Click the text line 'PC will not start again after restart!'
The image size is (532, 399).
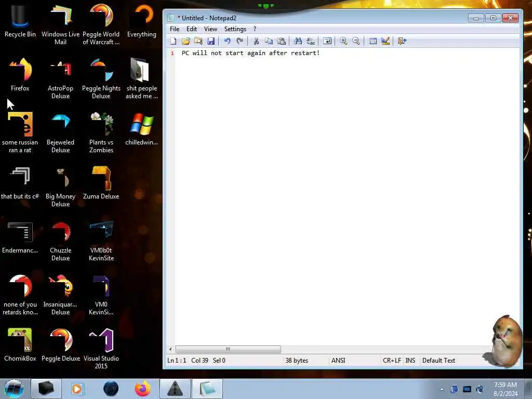point(251,53)
